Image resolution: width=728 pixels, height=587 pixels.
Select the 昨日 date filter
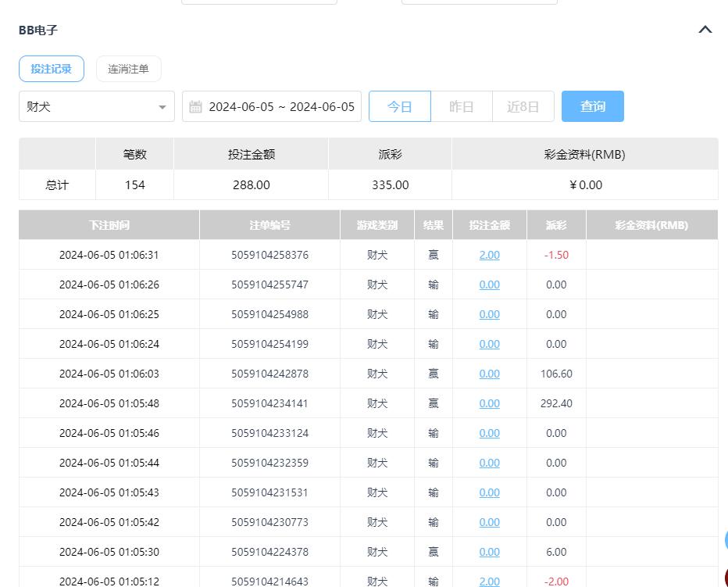click(461, 106)
